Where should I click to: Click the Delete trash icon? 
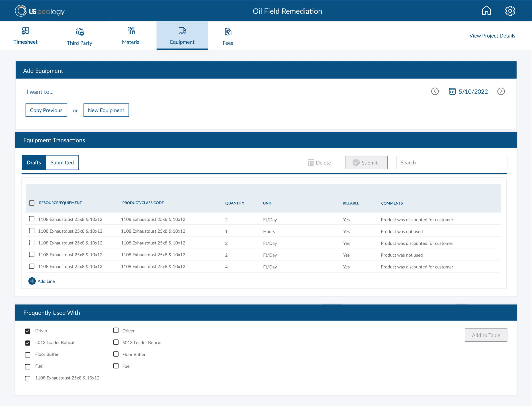pos(311,163)
